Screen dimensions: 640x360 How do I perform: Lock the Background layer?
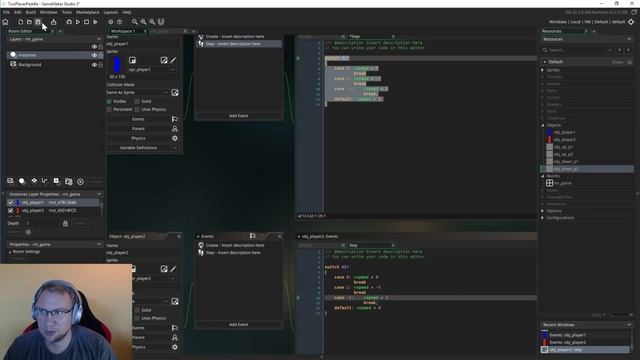[x=101, y=65]
